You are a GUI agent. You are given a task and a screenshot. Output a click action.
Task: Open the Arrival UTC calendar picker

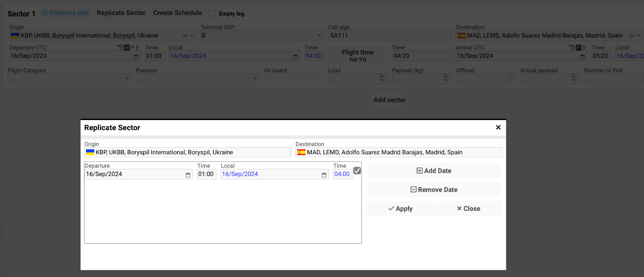click(581, 56)
